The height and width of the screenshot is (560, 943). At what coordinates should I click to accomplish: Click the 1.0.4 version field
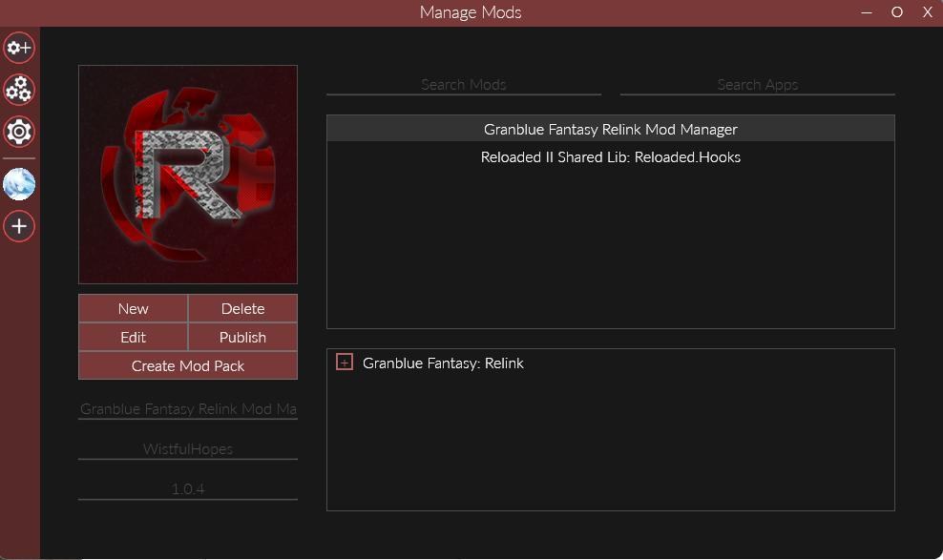(188, 489)
